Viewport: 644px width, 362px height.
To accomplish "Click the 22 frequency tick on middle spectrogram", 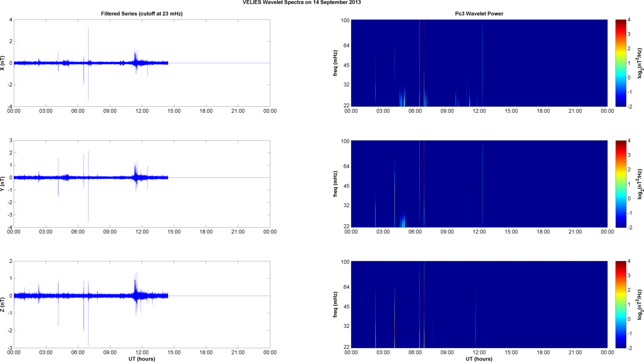I will 346,226.
